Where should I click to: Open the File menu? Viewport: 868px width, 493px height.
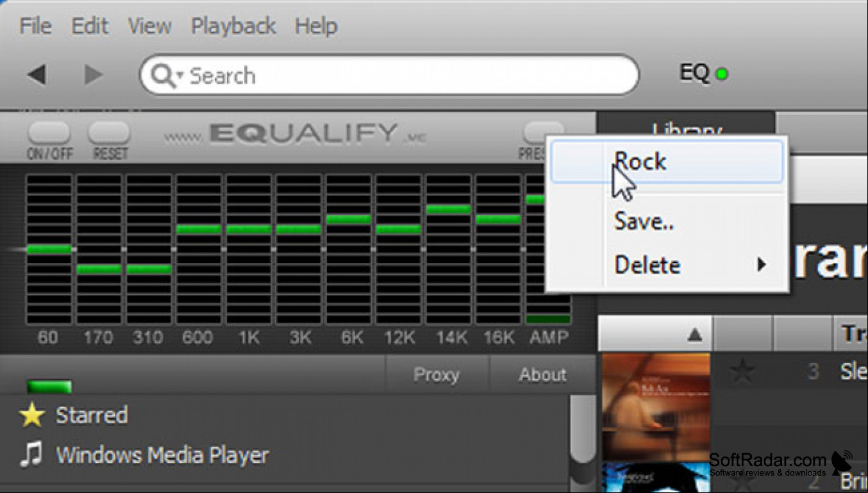(35, 26)
